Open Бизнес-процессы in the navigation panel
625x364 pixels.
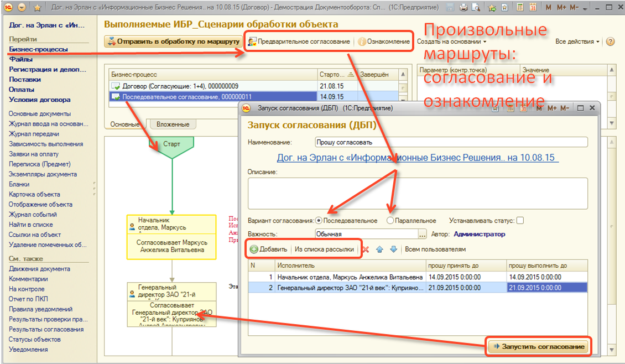coord(38,49)
